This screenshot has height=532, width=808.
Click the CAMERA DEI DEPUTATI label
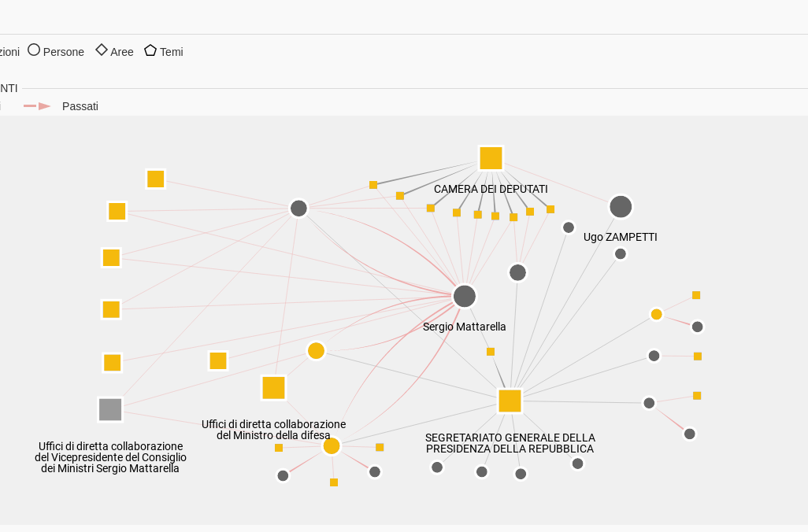(x=491, y=189)
